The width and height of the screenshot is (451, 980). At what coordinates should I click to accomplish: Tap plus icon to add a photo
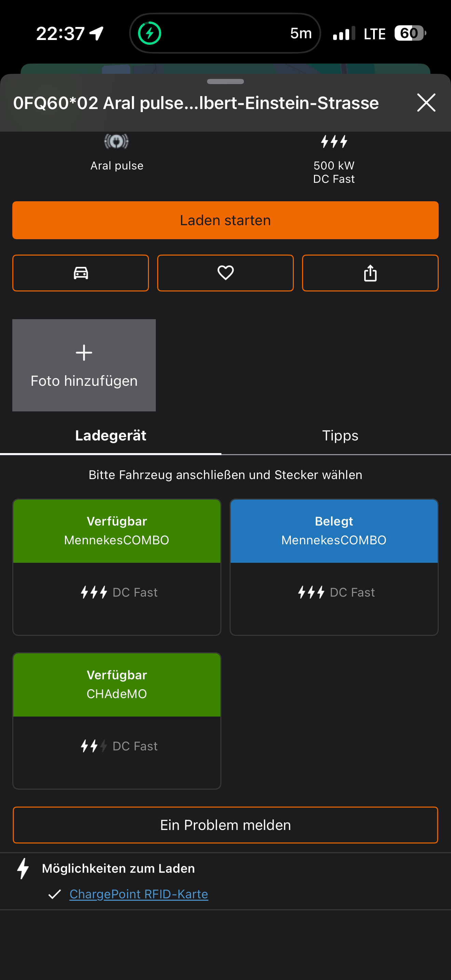pos(84,353)
